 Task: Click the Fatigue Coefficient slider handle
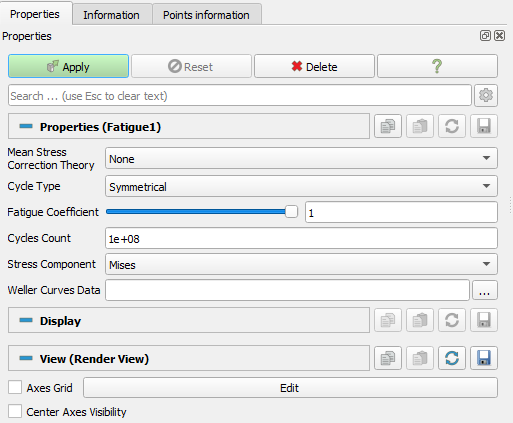coord(291,212)
